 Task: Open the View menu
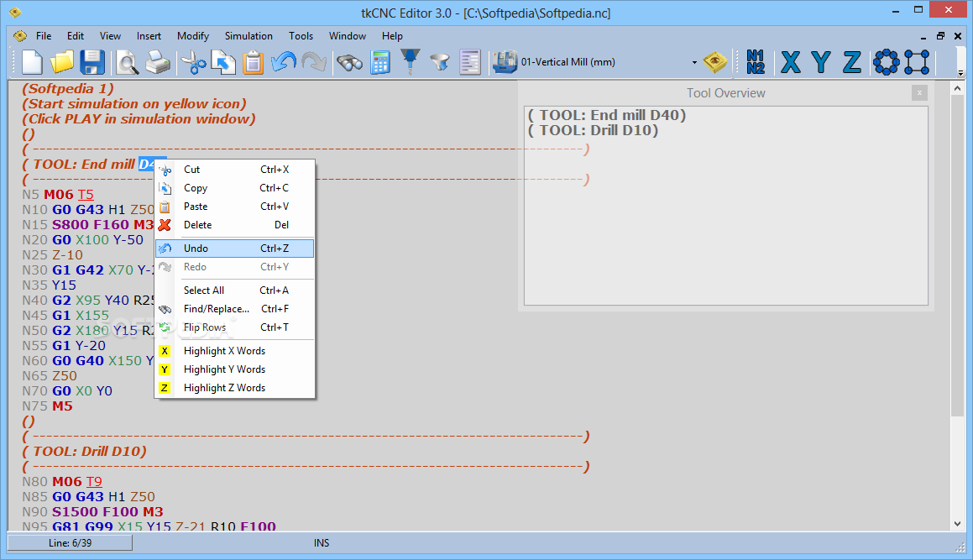coord(111,36)
